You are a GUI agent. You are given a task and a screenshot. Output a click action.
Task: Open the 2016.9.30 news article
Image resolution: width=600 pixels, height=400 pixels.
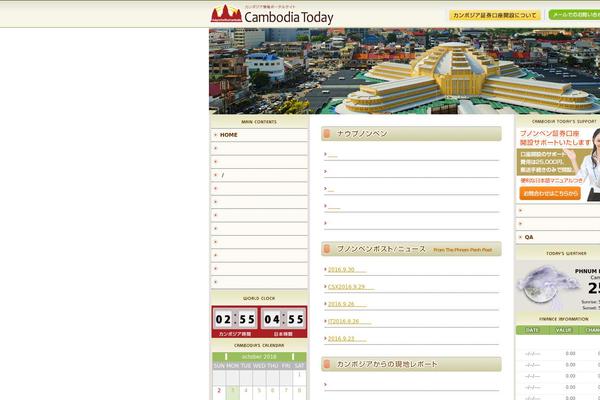tap(347, 269)
